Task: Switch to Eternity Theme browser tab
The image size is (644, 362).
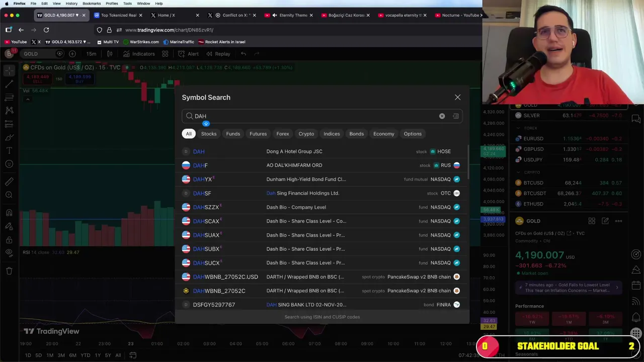Action: click(292, 15)
